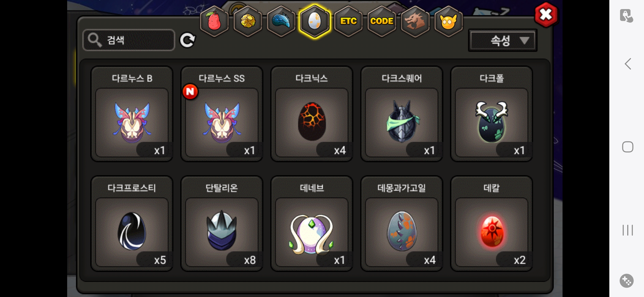Select the red 데칼 egg
The image size is (644, 297).
(492, 224)
